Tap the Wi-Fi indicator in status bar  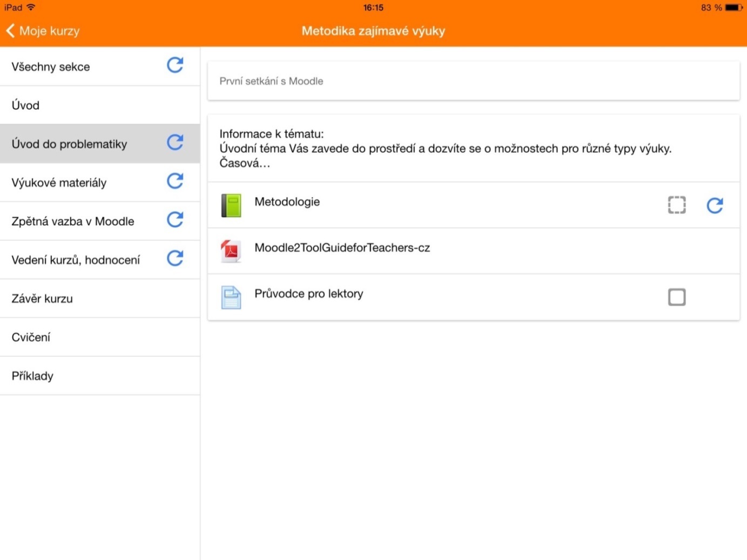[31, 8]
